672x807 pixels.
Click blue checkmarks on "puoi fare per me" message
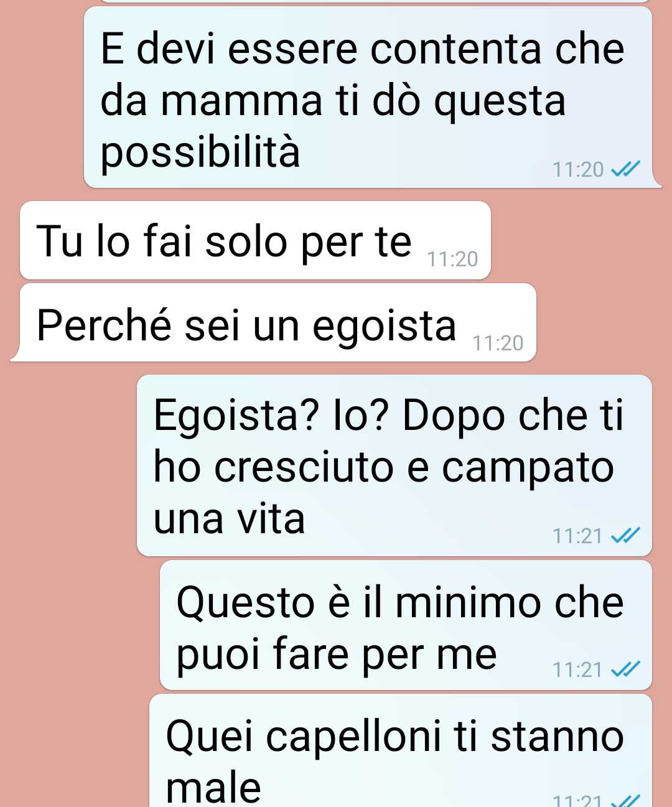point(625,669)
